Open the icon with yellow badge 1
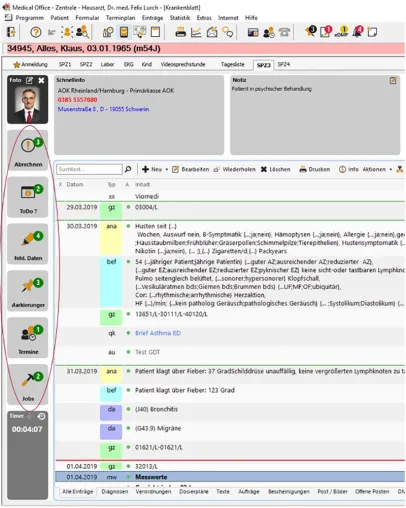The image size is (406, 508). tap(341, 31)
